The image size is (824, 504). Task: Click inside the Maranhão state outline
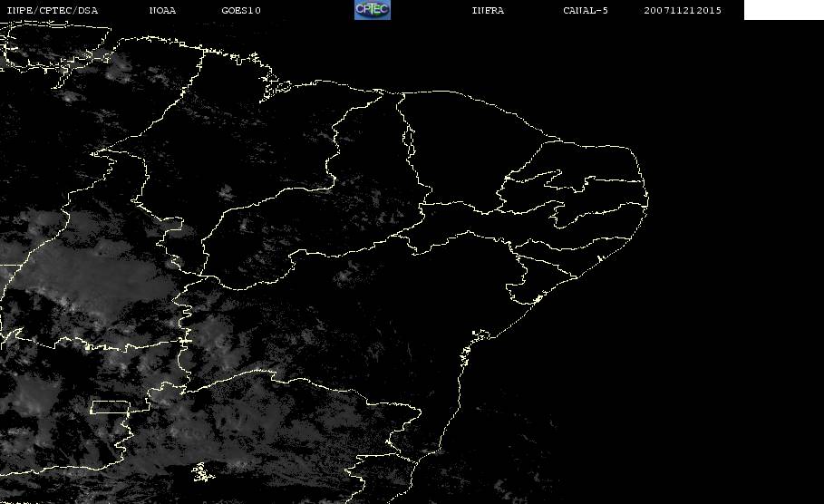[245, 136]
